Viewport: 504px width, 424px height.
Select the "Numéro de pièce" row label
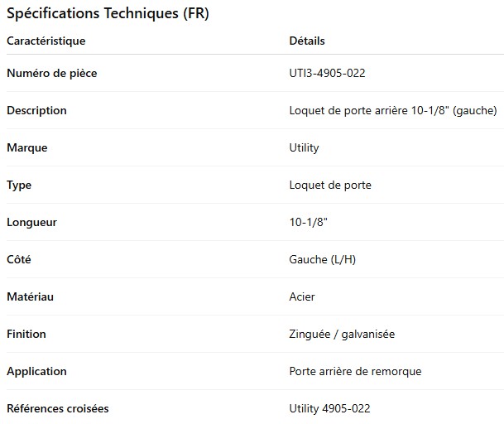coord(51,73)
